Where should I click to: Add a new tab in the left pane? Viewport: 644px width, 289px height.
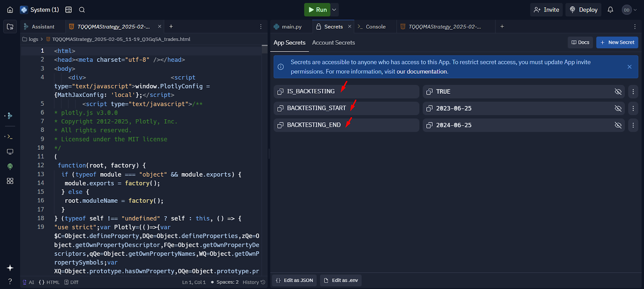[171, 27]
